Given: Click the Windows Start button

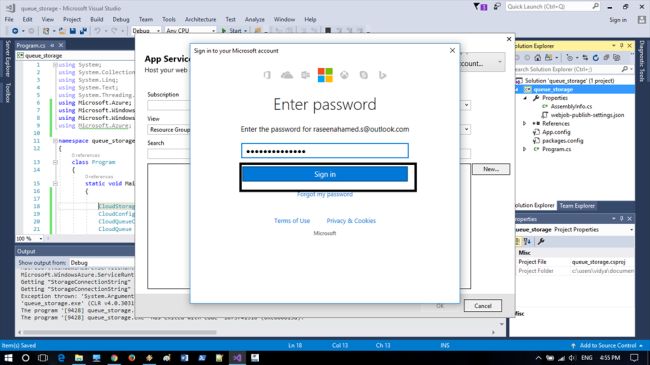Looking at the screenshot, I should click(x=8, y=358).
